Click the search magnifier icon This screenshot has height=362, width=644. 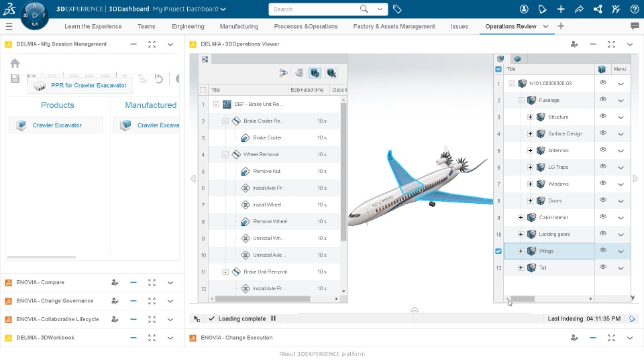point(364,9)
